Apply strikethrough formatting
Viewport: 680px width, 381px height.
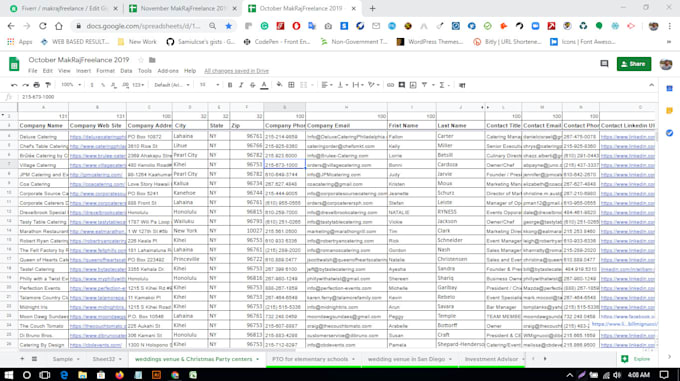(252, 85)
